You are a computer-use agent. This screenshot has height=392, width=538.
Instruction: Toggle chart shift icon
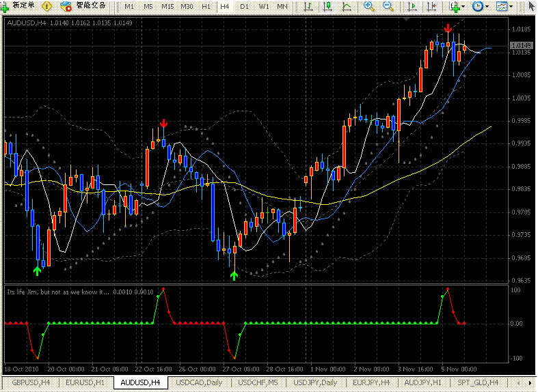pyautogui.click(x=431, y=7)
